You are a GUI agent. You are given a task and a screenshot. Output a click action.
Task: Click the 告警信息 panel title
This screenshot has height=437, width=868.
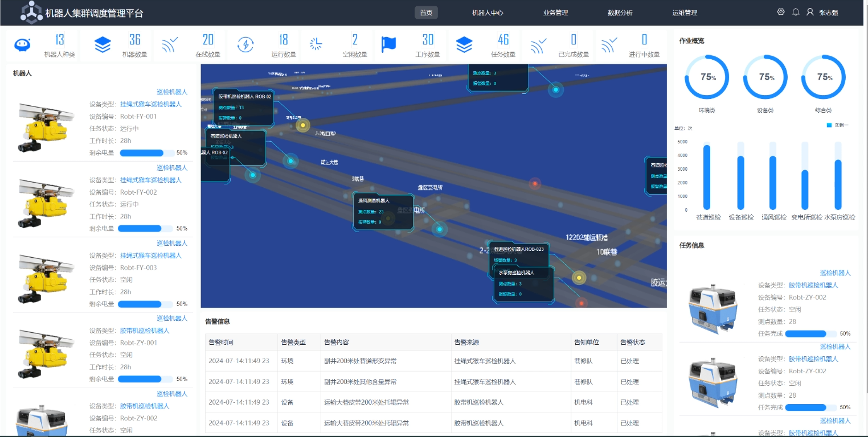(218, 321)
